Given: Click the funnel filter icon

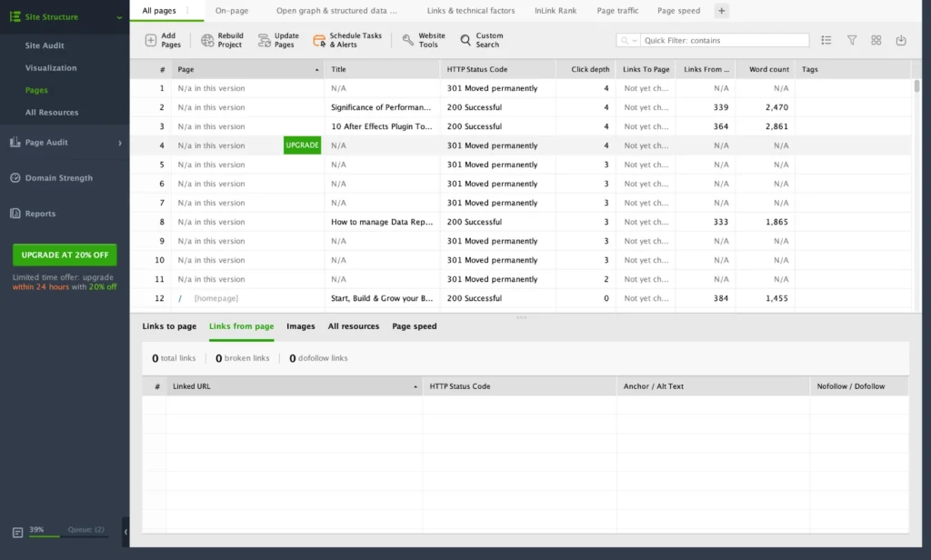Looking at the screenshot, I should pos(852,41).
